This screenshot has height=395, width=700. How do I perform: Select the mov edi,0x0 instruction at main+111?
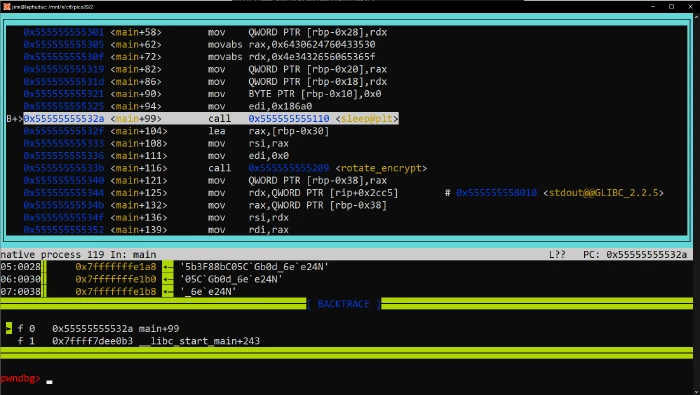coord(248,156)
